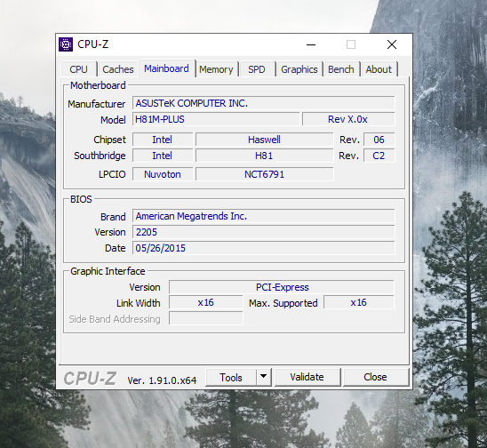Minimize the CPU-Z window
The height and width of the screenshot is (448, 487).
click(311, 44)
